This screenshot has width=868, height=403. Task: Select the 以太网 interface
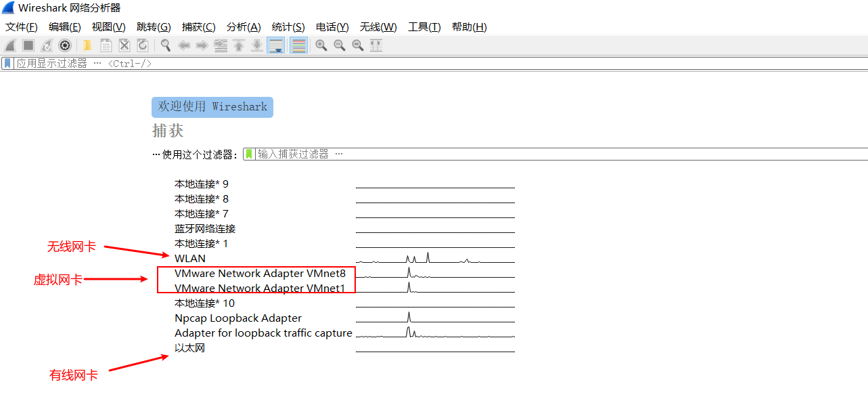click(x=189, y=347)
